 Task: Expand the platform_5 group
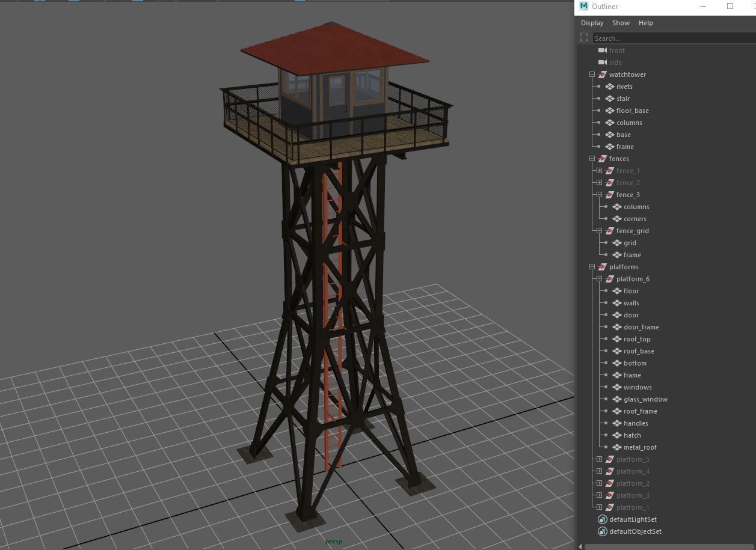point(599,459)
